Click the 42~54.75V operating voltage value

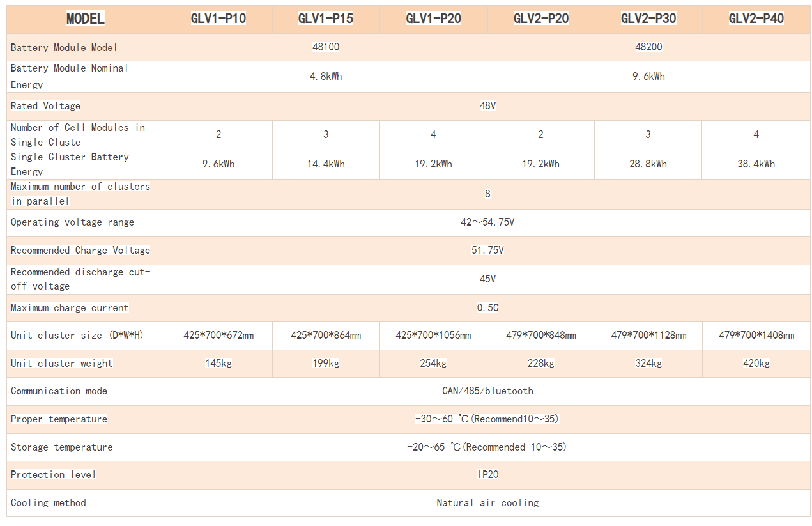(487, 222)
